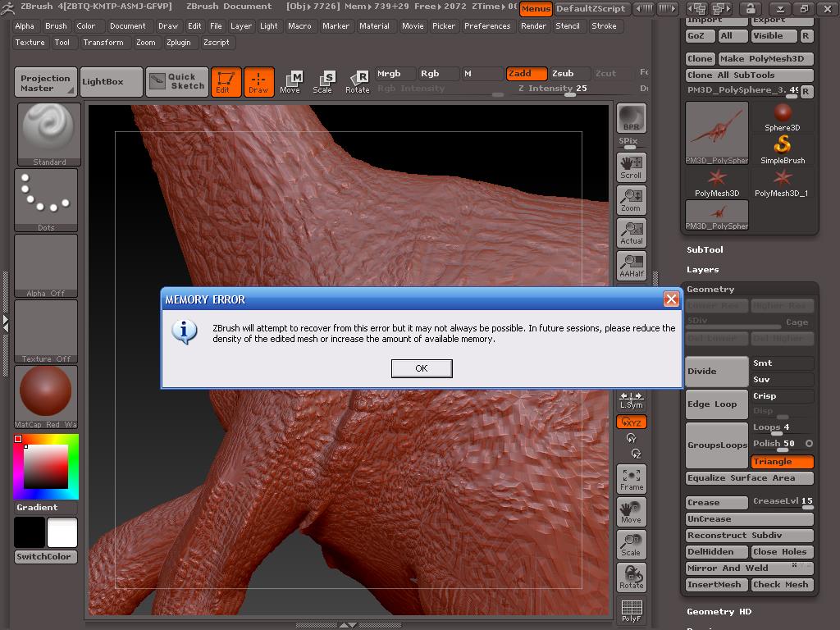This screenshot has width=840, height=630.
Task: Toggle Edit mode
Action: click(226, 82)
